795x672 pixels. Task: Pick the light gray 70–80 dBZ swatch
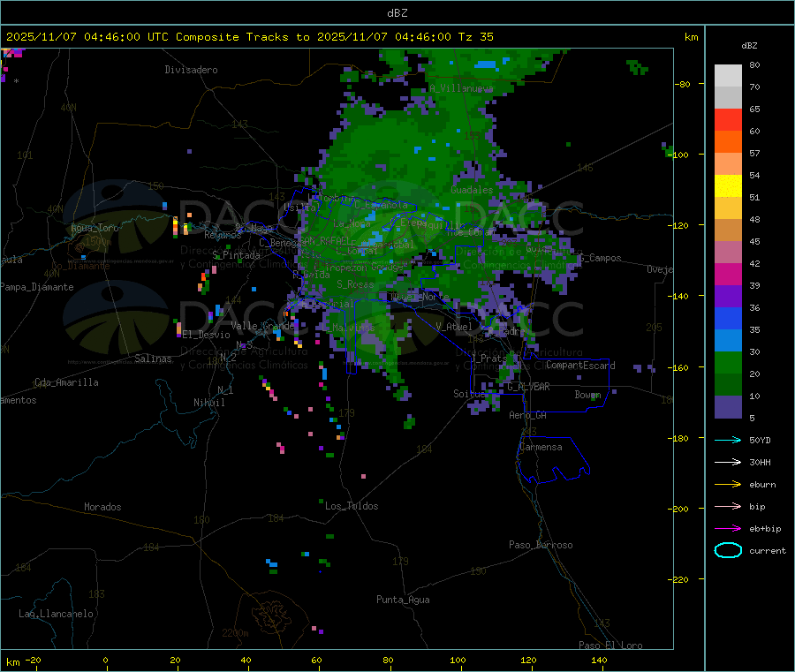pyautogui.click(x=728, y=76)
